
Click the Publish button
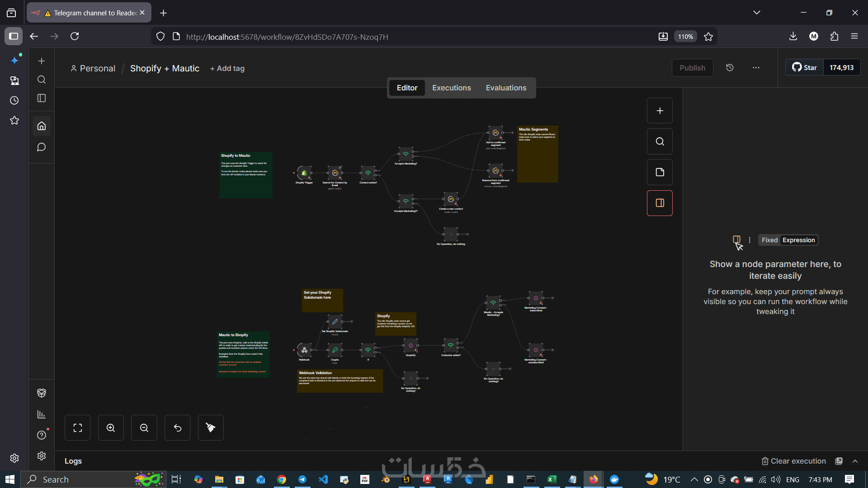click(x=692, y=68)
